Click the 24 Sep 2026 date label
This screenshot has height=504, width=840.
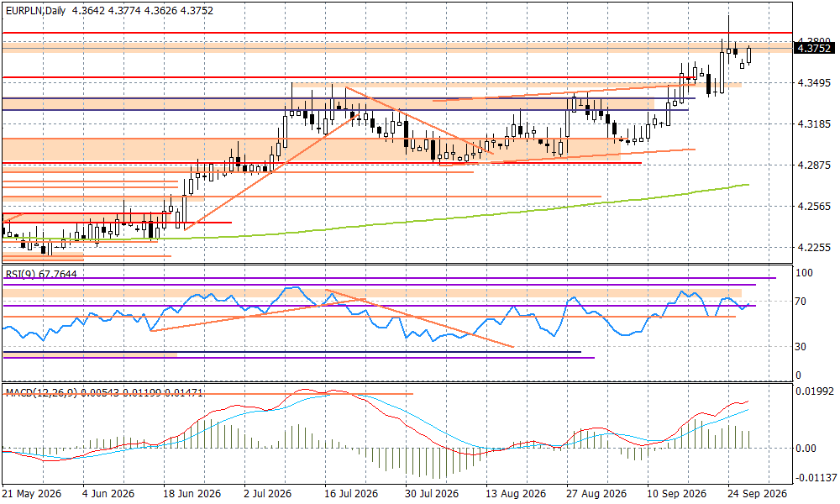[x=757, y=493]
